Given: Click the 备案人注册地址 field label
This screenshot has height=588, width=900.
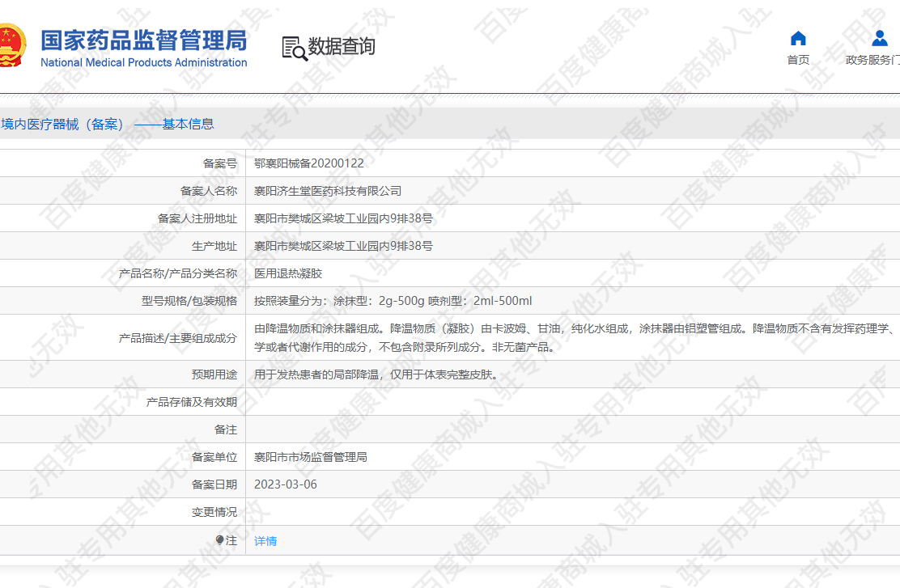Looking at the screenshot, I should tap(197, 218).
